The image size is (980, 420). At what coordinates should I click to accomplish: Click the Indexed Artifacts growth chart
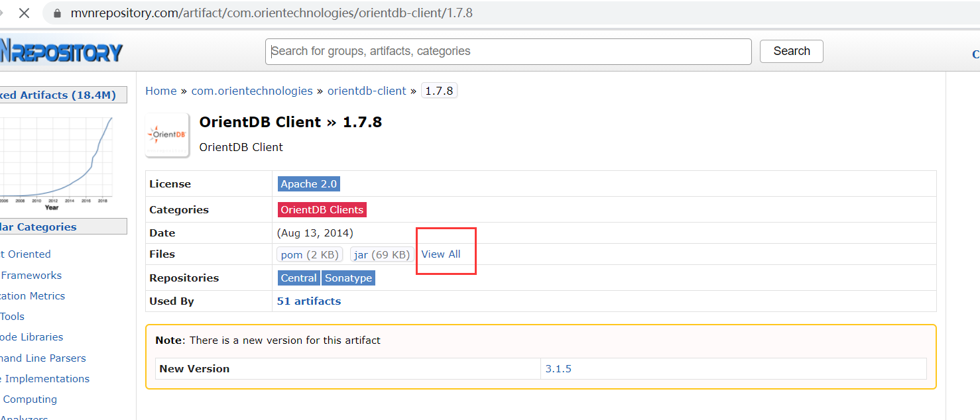pyautogui.click(x=56, y=163)
